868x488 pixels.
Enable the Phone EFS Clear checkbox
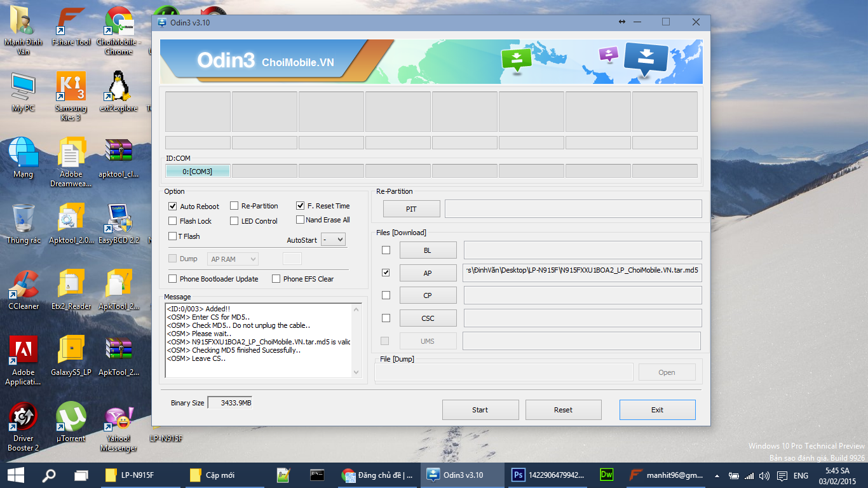276,279
